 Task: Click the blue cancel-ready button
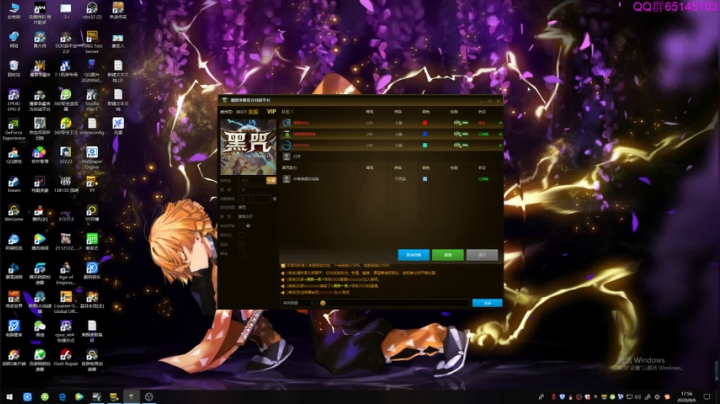[x=414, y=255]
